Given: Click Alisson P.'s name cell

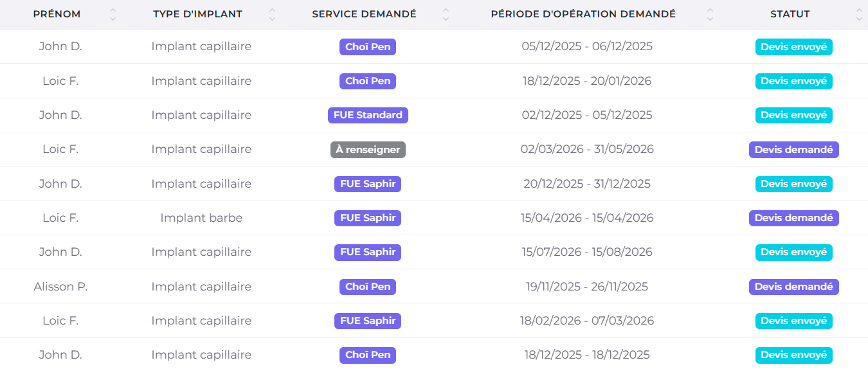Looking at the screenshot, I should 60,286.
